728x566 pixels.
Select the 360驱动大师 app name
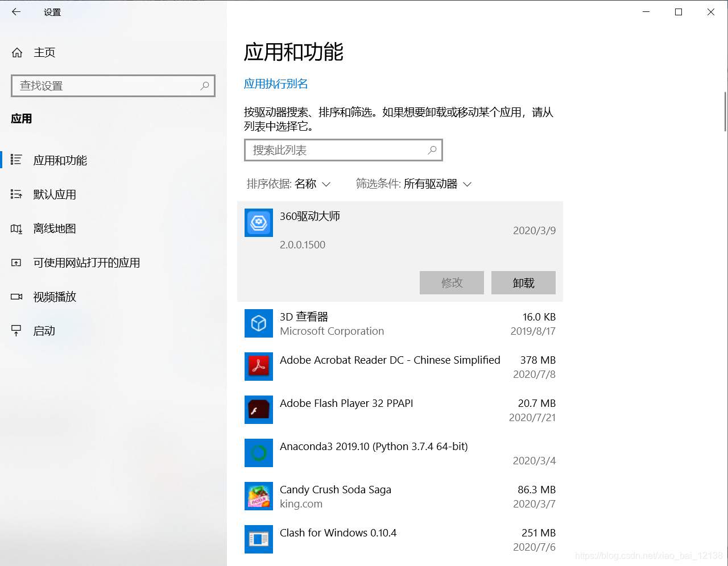pos(310,217)
